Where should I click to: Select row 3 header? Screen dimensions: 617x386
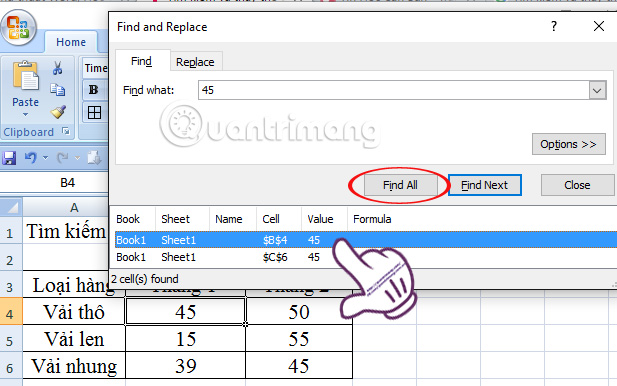pyautogui.click(x=11, y=285)
